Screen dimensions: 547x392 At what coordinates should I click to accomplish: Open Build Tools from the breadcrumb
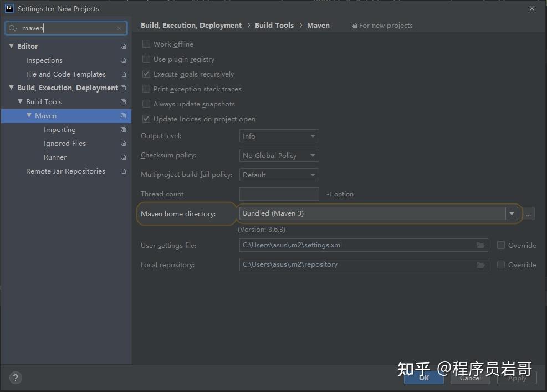(x=274, y=25)
